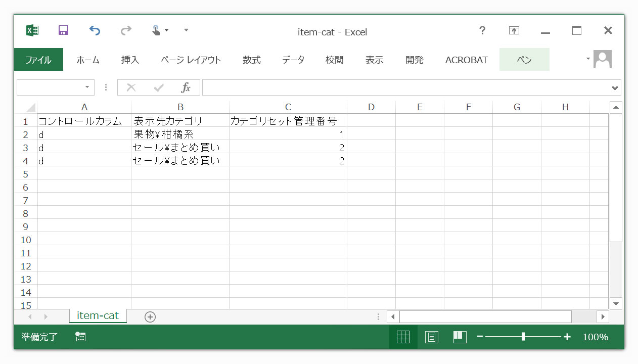Open Customize Quick Access Toolbar dropdown

186,30
